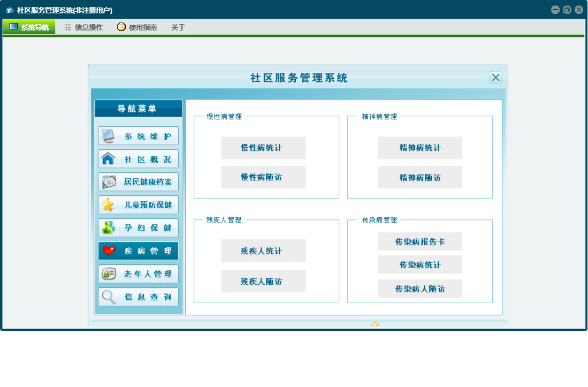Click the computer icon beside 系统维护
The width and height of the screenshot is (588, 387).
pyautogui.click(x=108, y=136)
